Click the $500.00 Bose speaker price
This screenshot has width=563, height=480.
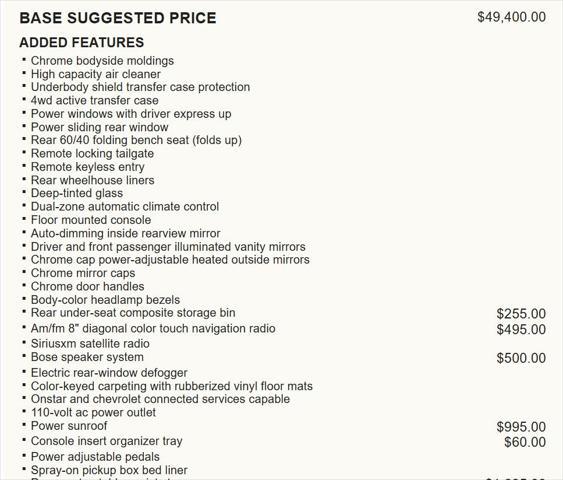click(521, 358)
